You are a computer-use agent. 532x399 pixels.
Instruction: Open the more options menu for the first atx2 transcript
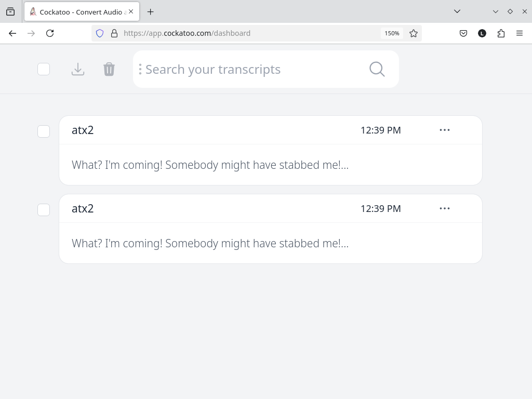445,130
